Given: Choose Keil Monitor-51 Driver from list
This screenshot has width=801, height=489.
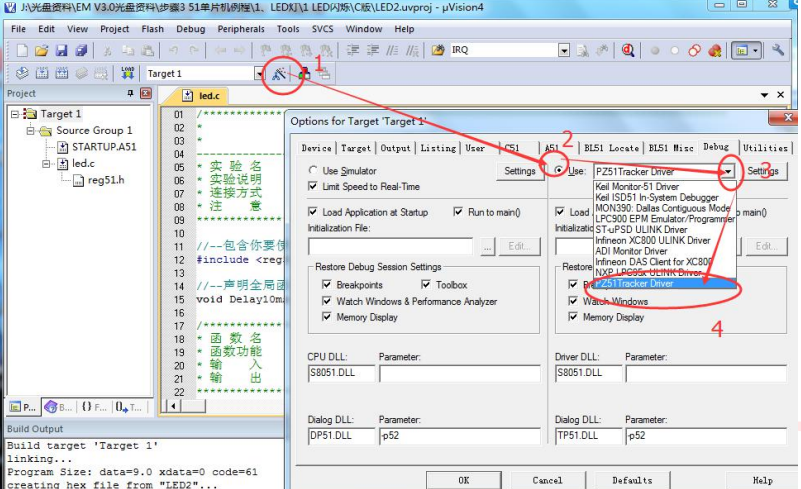Looking at the screenshot, I should pyautogui.click(x=637, y=187).
